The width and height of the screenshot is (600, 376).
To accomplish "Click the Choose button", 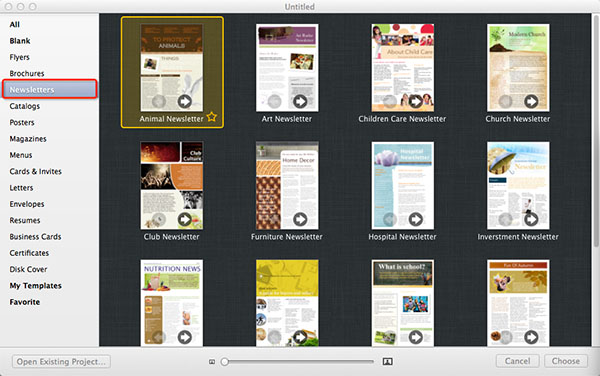I will (x=566, y=361).
